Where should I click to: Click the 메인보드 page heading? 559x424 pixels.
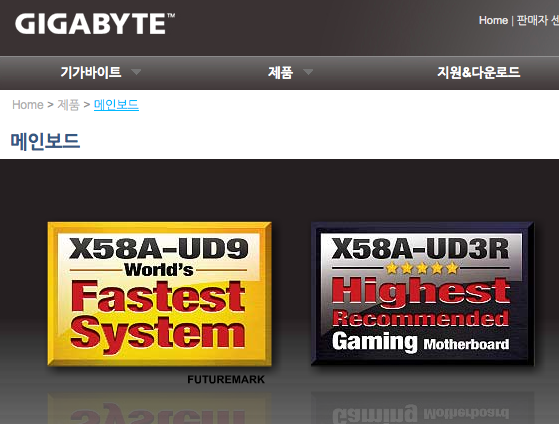(45, 141)
